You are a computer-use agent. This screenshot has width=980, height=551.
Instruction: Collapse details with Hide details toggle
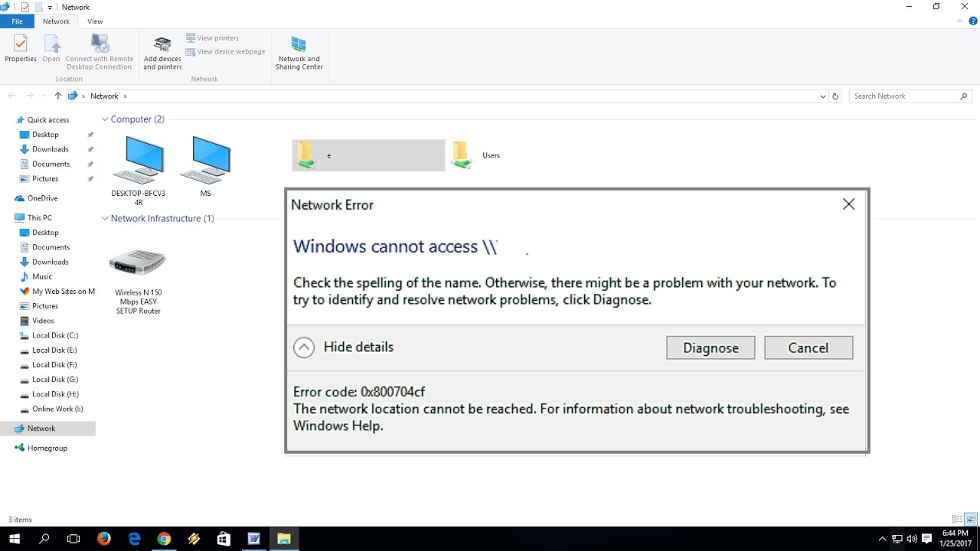(344, 347)
